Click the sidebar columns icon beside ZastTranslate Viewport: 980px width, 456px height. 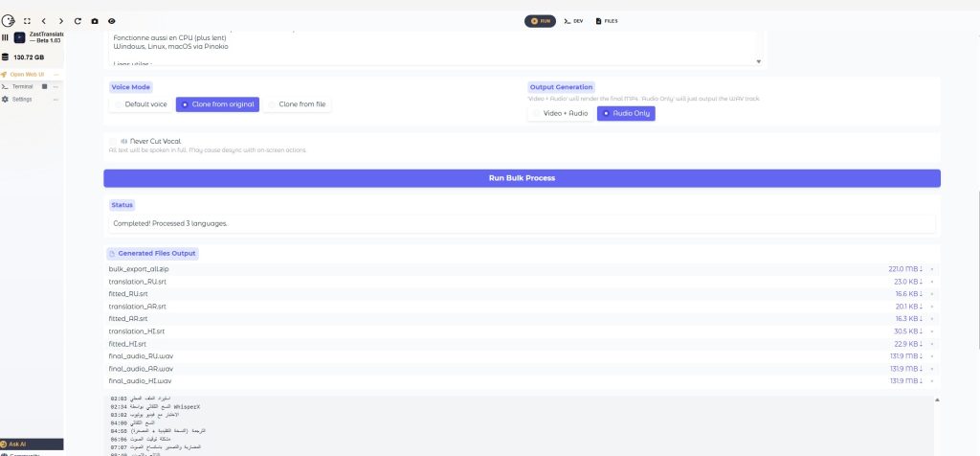click(x=5, y=37)
